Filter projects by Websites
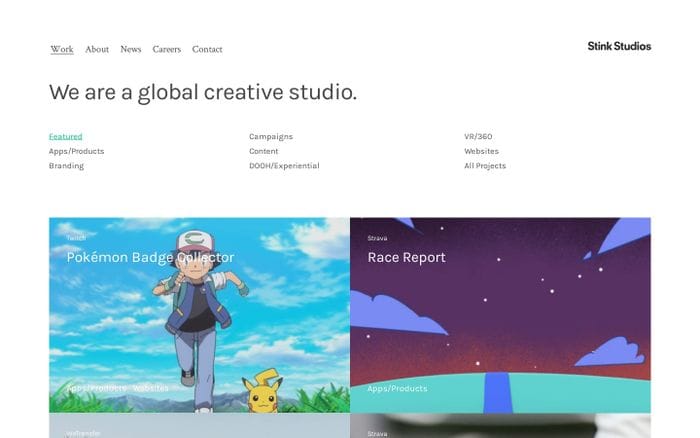Screen dimensions: 700x438 pyautogui.click(x=481, y=151)
